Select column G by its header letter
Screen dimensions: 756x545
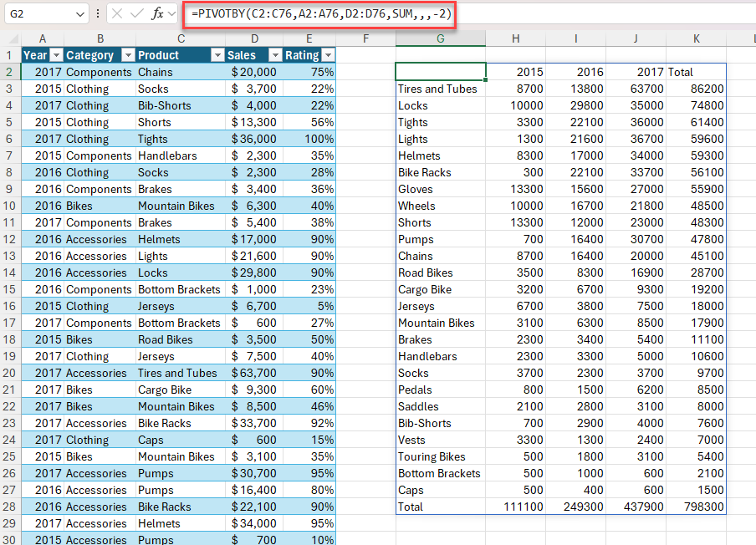440,39
